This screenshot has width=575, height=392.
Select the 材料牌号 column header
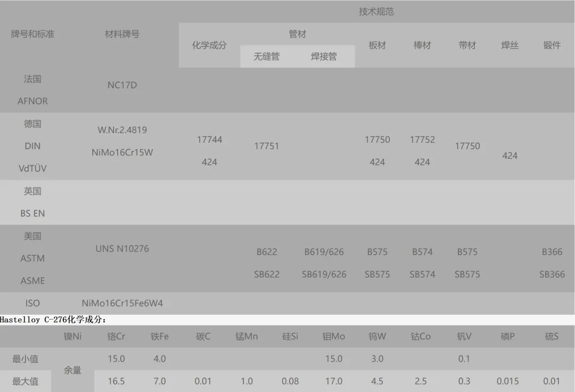point(122,34)
